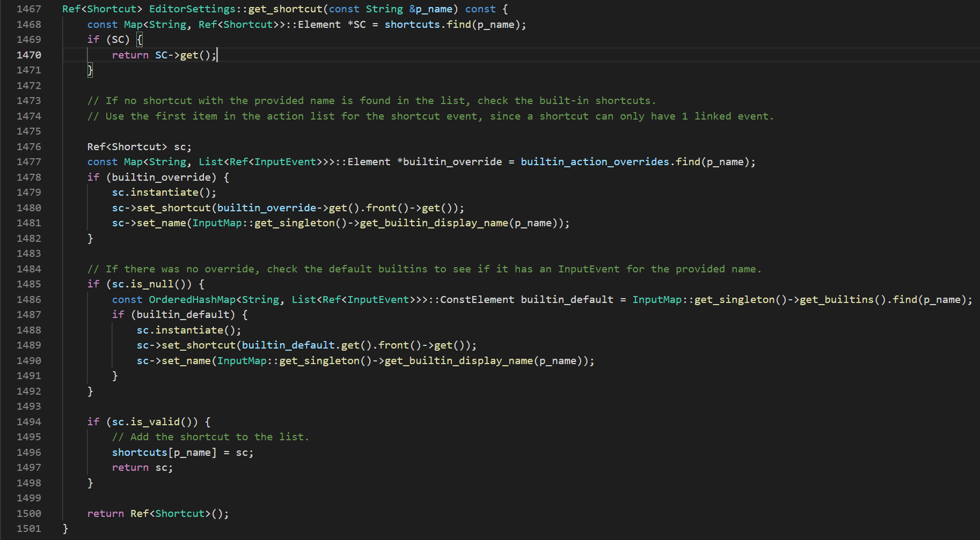Click the final return Ref<Shortcut>() statement
980x540 pixels.
(158, 513)
